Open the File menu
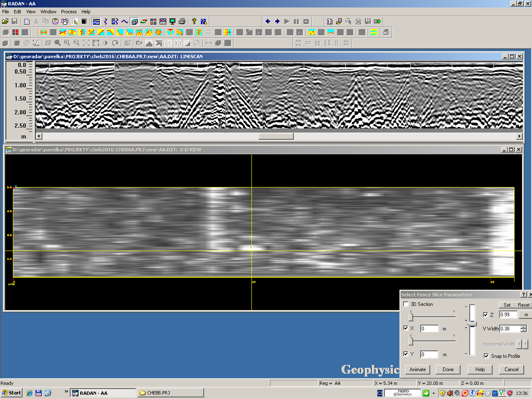The image size is (532, 399). pos(5,12)
